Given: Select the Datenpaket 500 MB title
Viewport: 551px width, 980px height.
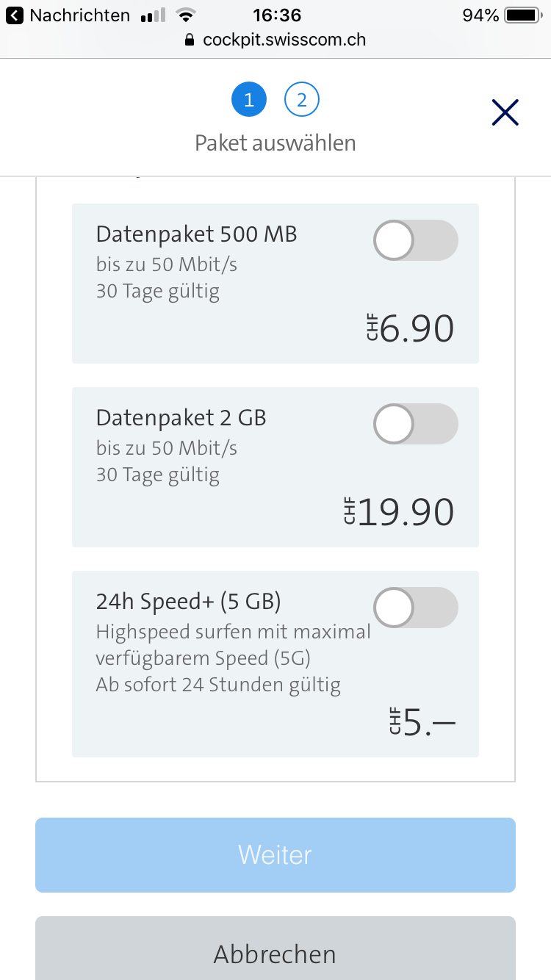Looking at the screenshot, I should point(196,234).
